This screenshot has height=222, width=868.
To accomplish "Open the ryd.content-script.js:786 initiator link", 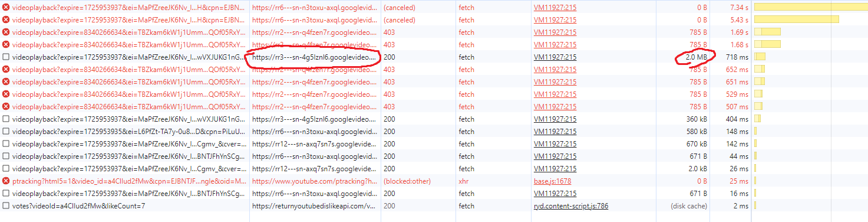I will coord(571,206).
